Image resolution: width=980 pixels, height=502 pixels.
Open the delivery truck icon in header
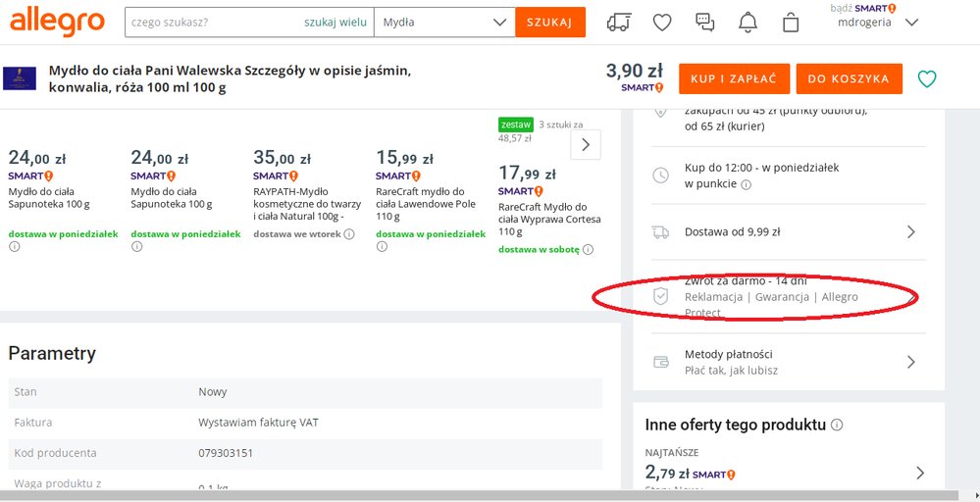pos(619,23)
